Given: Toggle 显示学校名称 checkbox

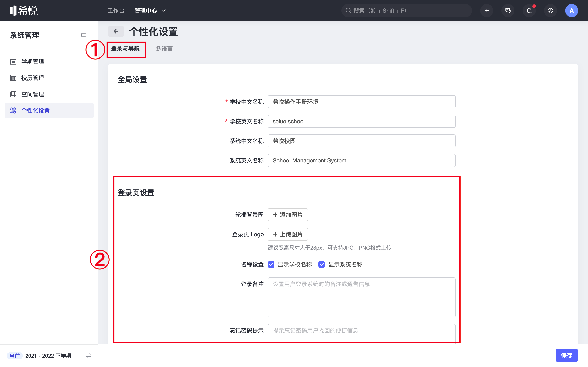Looking at the screenshot, I should [271, 265].
